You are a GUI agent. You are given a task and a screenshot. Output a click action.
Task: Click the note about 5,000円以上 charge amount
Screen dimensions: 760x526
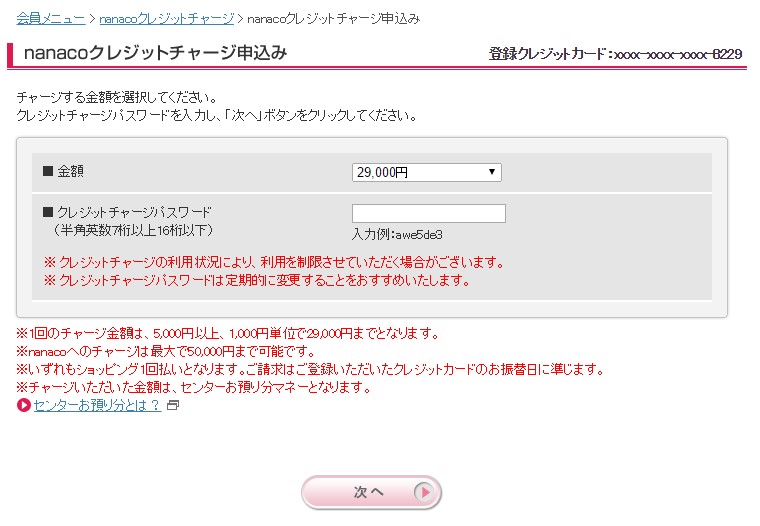pos(227,334)
